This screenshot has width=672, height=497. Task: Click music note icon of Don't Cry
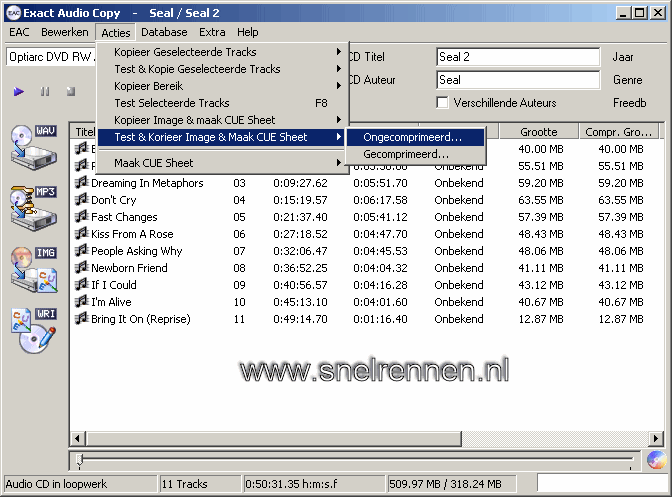81,200
